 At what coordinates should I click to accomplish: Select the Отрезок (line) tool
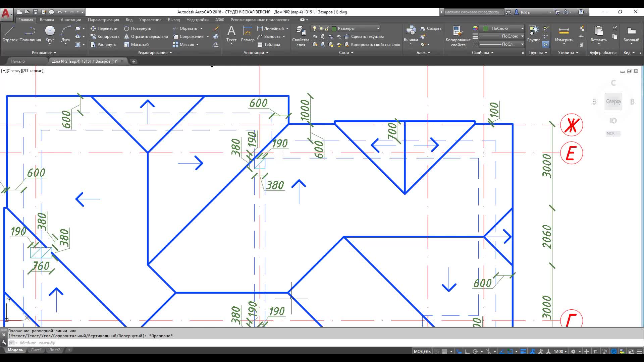coord(10,34)
